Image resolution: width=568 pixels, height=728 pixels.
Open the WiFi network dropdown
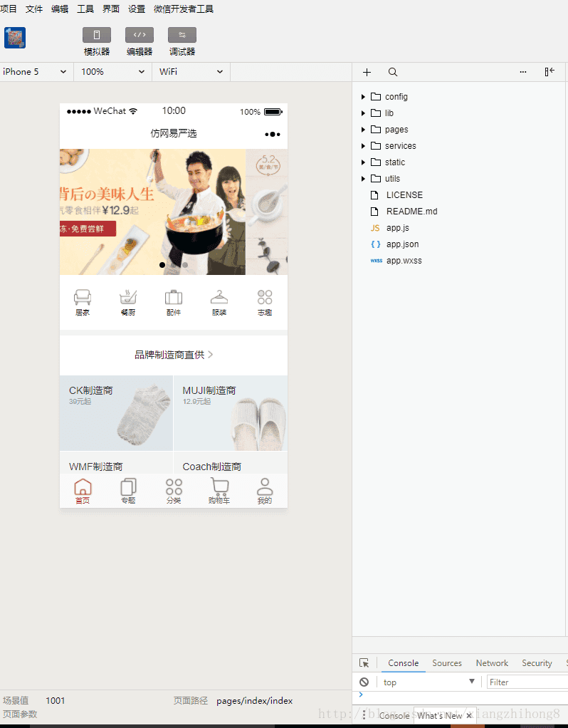click(191, 72)
